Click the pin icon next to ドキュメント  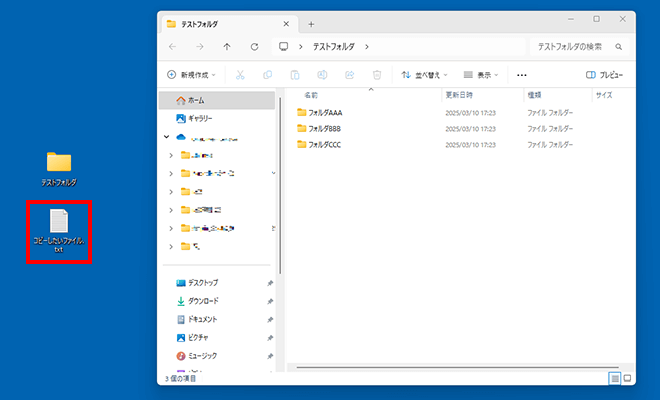click(270, 320)
